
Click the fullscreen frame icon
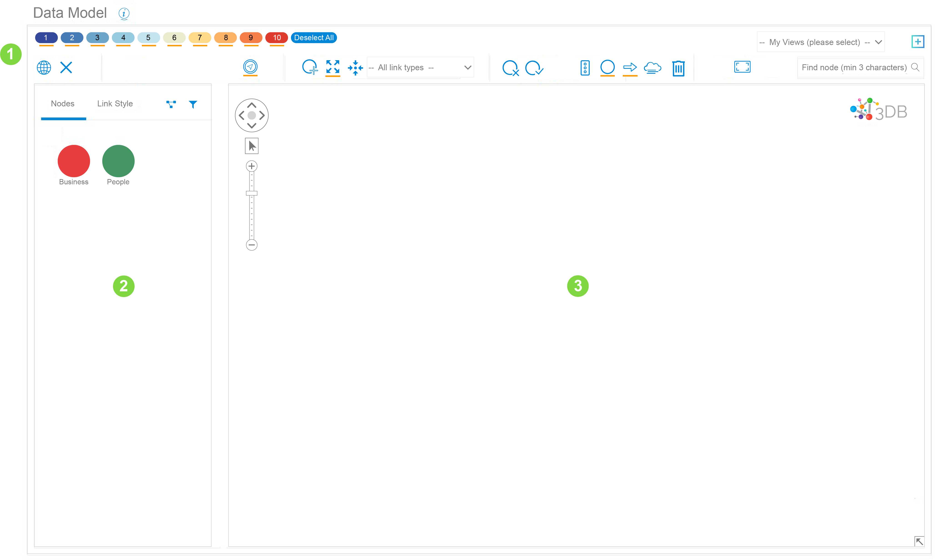[742, 67]
